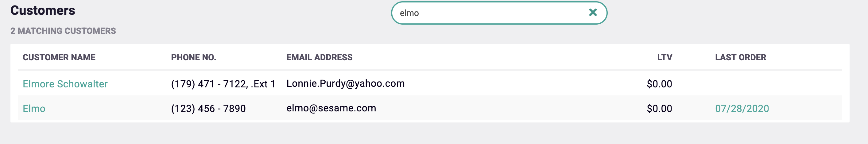The height and width of the screenshot is (144, 868).
Task: Click the elmo@sesame.com email address
Action: (x=331, y=108)
